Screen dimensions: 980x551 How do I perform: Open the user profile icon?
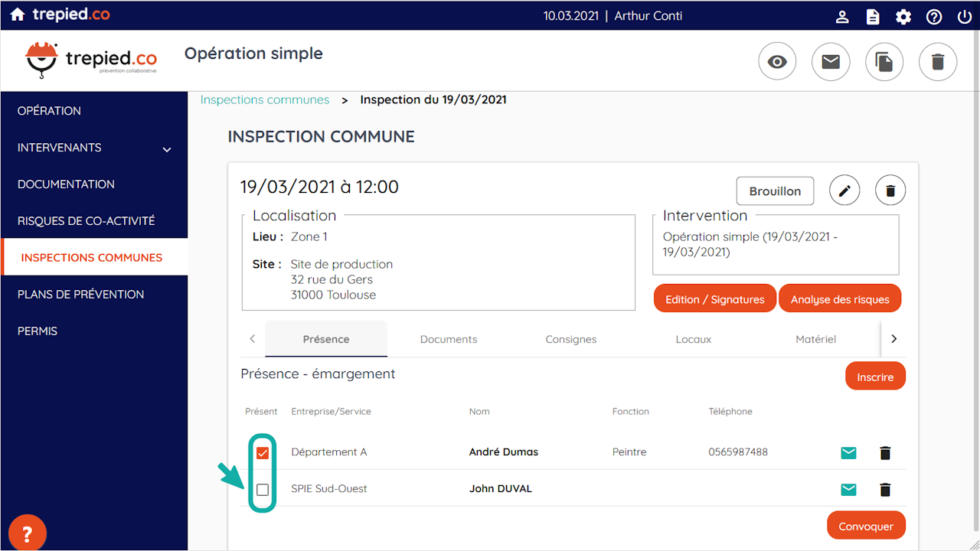tap(842, 16)
